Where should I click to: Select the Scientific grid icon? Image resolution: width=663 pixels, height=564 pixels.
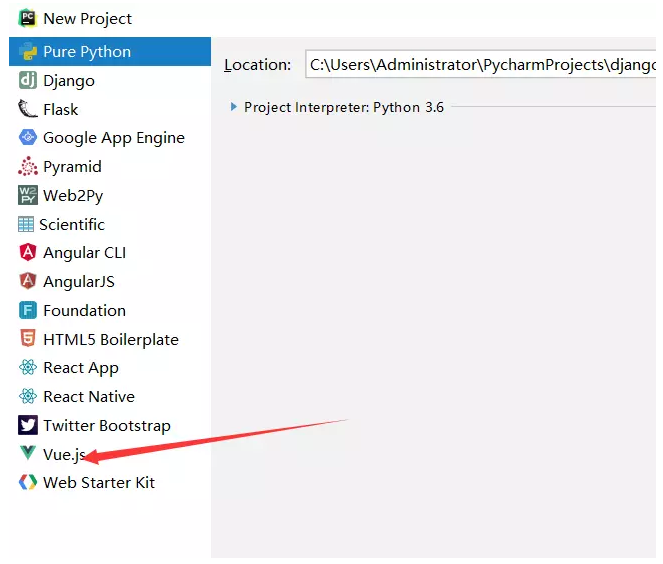point(26,224)
